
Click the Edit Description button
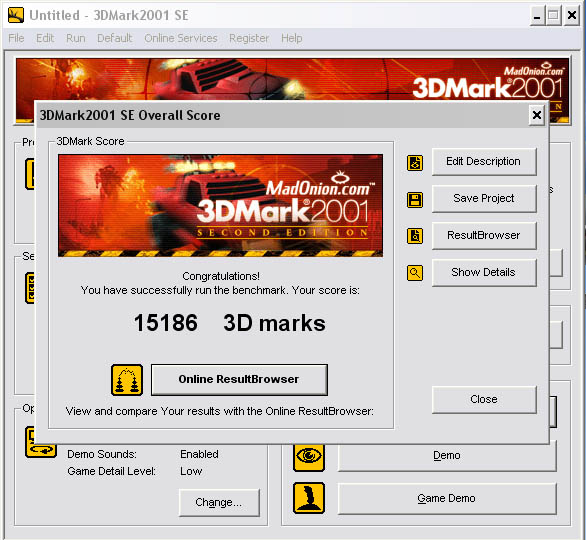coord(484,161)
